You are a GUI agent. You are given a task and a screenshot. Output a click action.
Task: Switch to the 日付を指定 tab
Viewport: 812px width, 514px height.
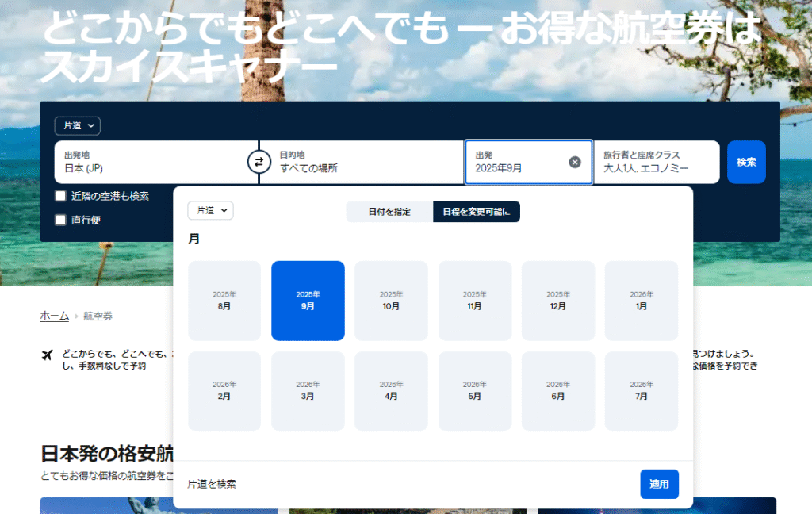[x=389, y=212]
